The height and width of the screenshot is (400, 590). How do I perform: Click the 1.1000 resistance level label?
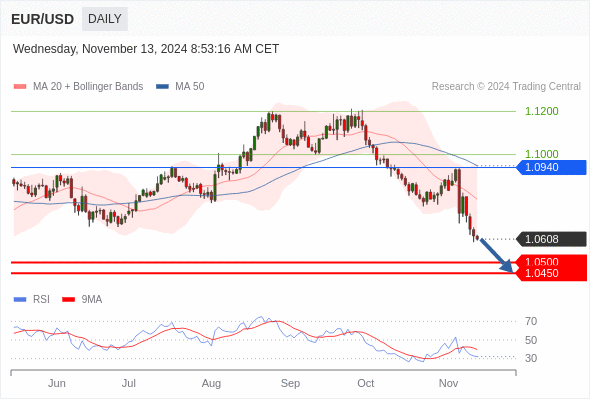[541, 154]
